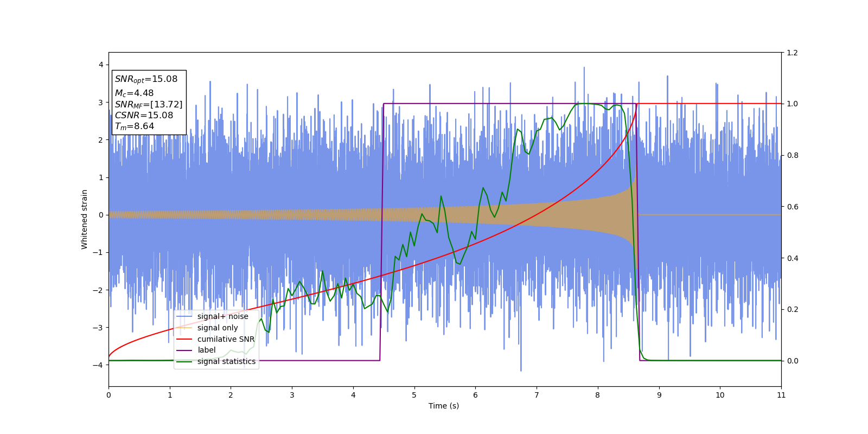Click the SNRMF=[13.72] annotation text
Viewport: 868px width, 434px height.
click(x=149, y=104)
